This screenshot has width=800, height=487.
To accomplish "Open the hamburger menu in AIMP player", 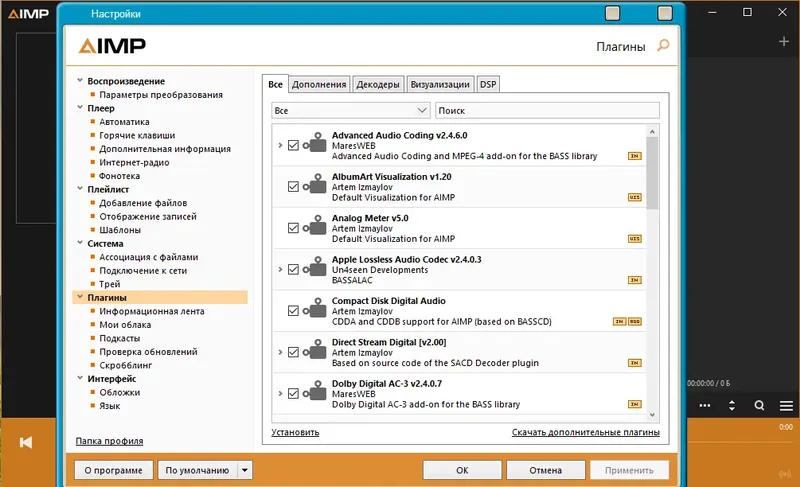I will 786,406.
